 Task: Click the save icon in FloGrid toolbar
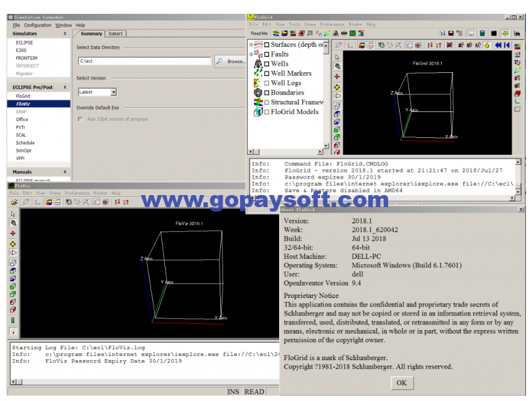tap(451, 32)
